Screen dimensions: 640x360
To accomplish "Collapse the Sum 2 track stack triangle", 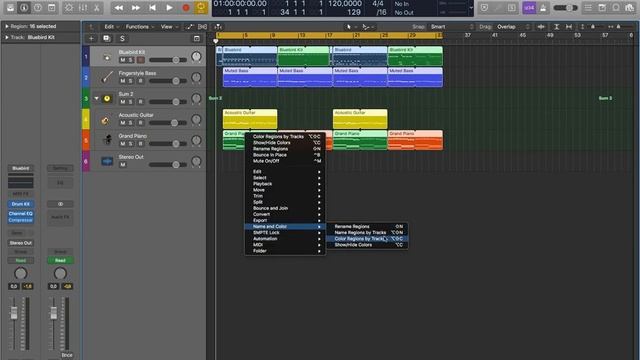I will [x=96, y=98].
